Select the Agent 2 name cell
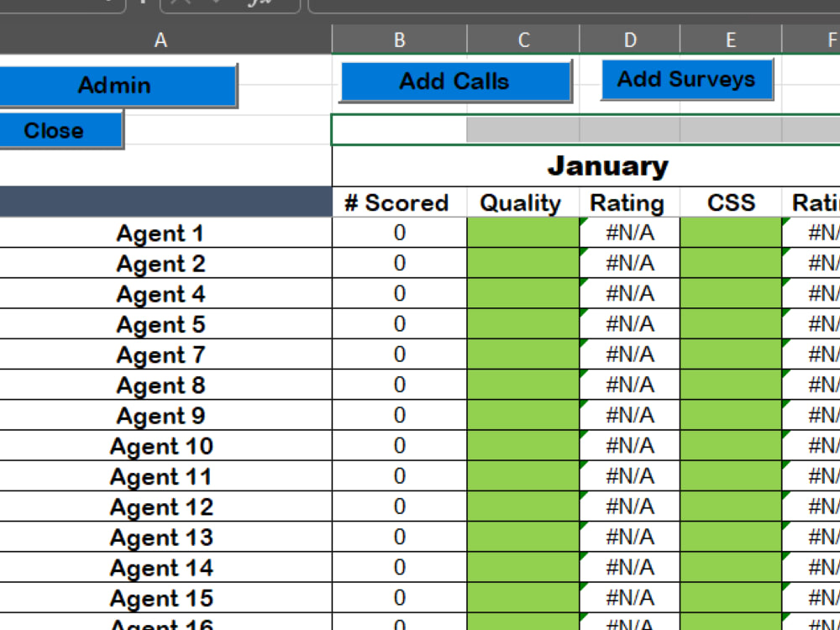 tap(165, 263)
